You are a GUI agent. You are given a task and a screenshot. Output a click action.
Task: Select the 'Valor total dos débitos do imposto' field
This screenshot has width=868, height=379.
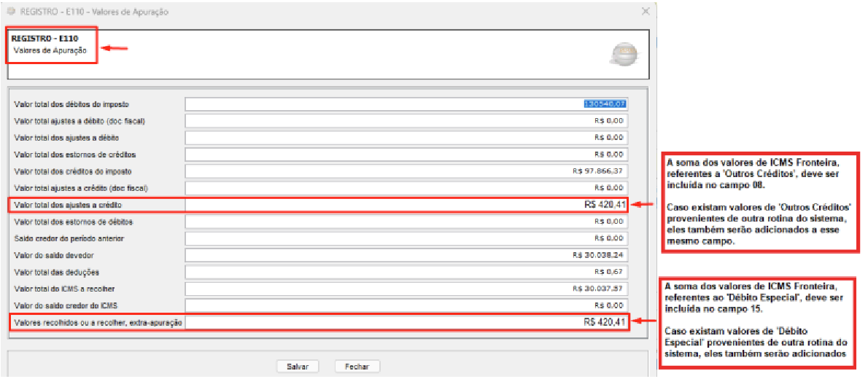(x=406, y=104)
